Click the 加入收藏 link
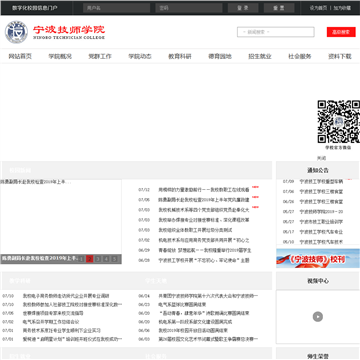 pyautogui.click(x=342, y=8)
